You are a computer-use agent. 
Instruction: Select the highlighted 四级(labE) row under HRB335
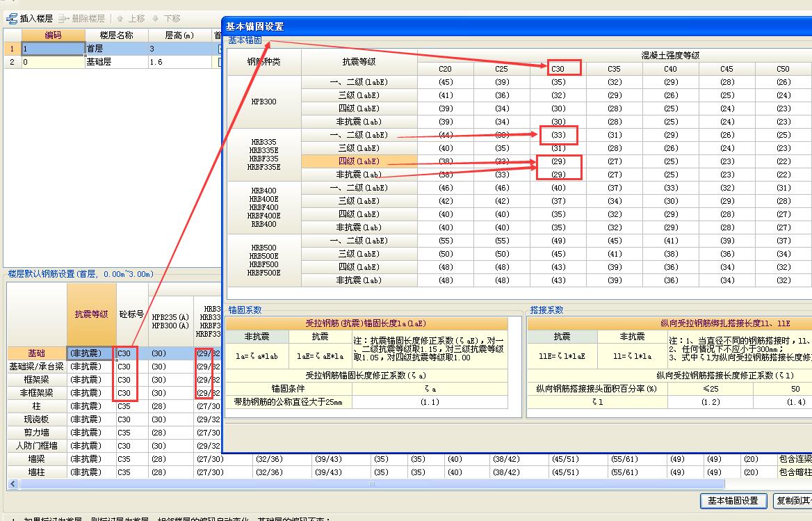pyautogui.click(x=359, y=161)
